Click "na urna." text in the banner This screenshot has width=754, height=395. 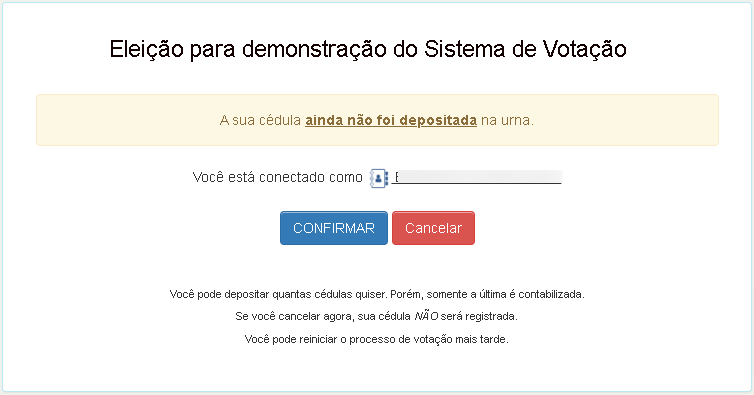point(507,120)
